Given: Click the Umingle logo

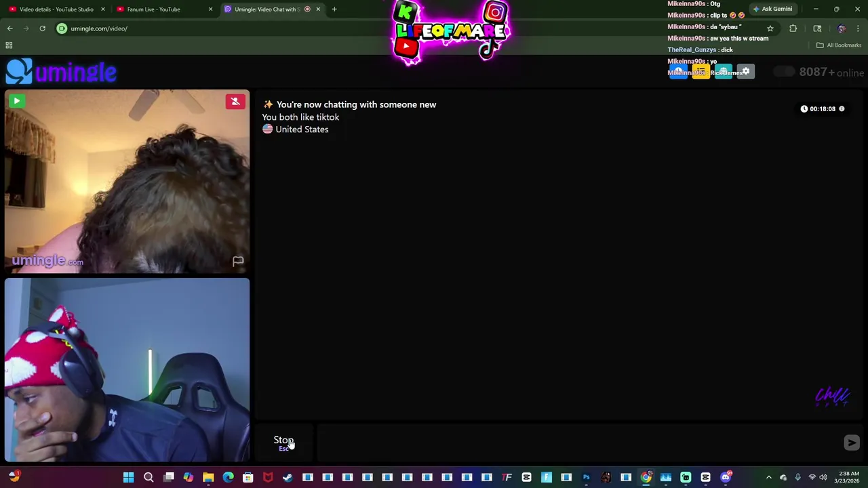Looking at the screenshot, I should (x=61, y=72).
